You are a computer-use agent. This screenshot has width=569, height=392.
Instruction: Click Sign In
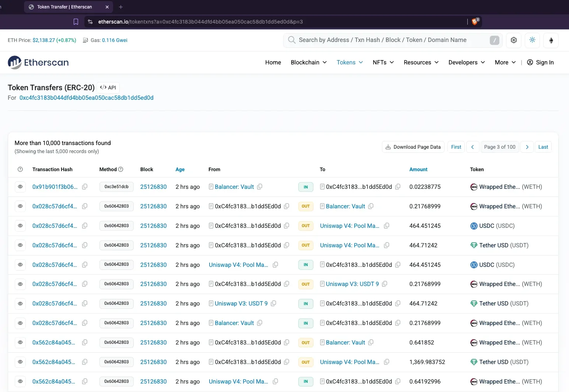tap(540, 63)
